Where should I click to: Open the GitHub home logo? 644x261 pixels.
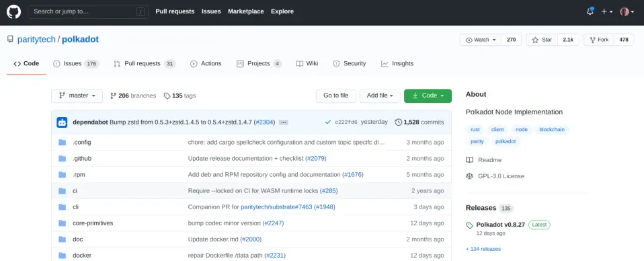click(13, 11)
